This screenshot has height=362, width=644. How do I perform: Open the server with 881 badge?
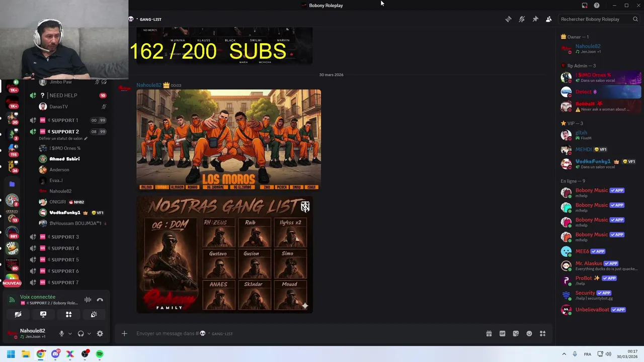(12, 233)
